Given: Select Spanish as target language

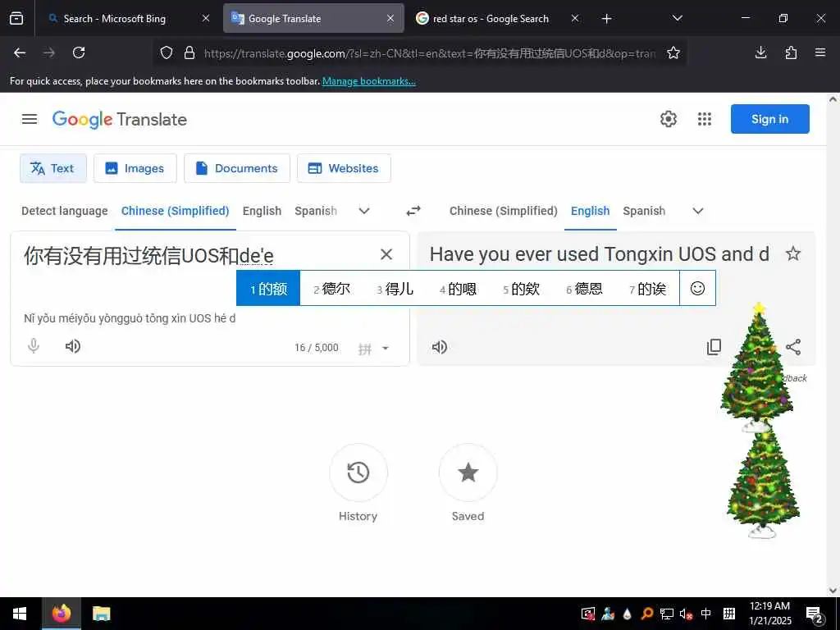Looking at the screenshot, I should (x=644, y=211).
